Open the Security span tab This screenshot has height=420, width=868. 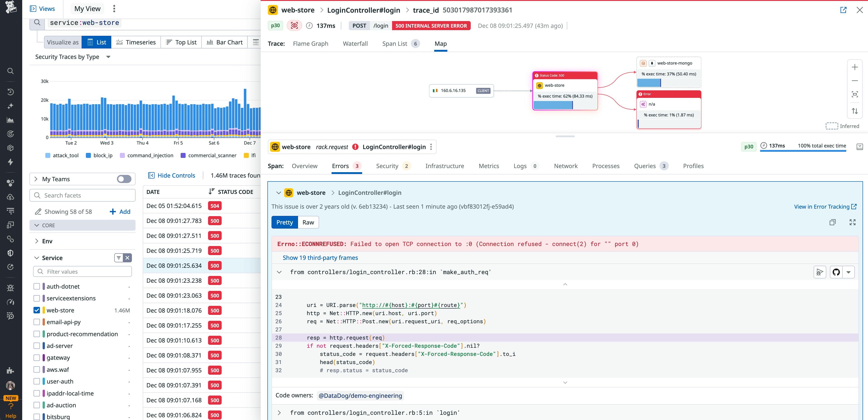click(x=387, y=166)
